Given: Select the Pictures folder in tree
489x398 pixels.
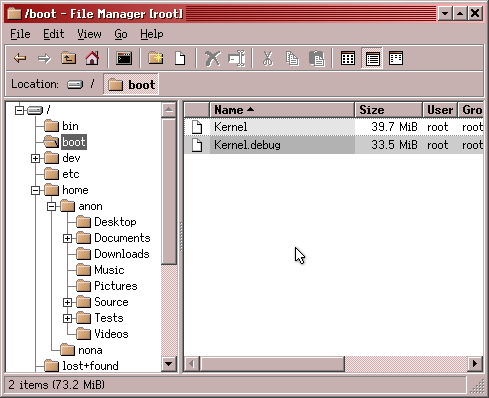Looking at the screenshot, I should click(107, 286).
